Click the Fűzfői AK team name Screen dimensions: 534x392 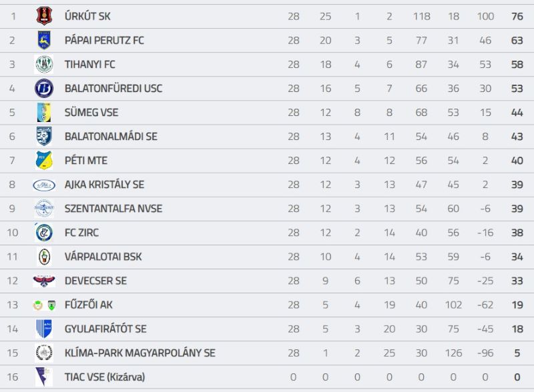point(89,305)
